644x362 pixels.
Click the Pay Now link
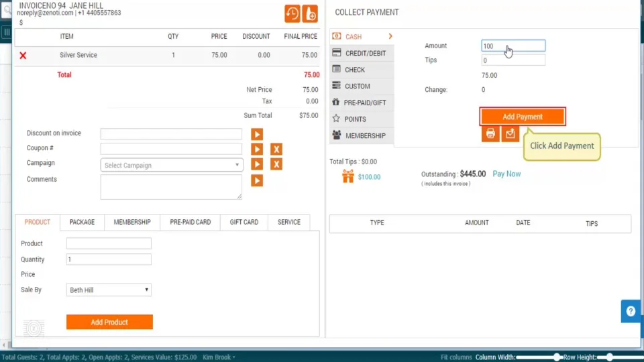click(x=506, y=174)
